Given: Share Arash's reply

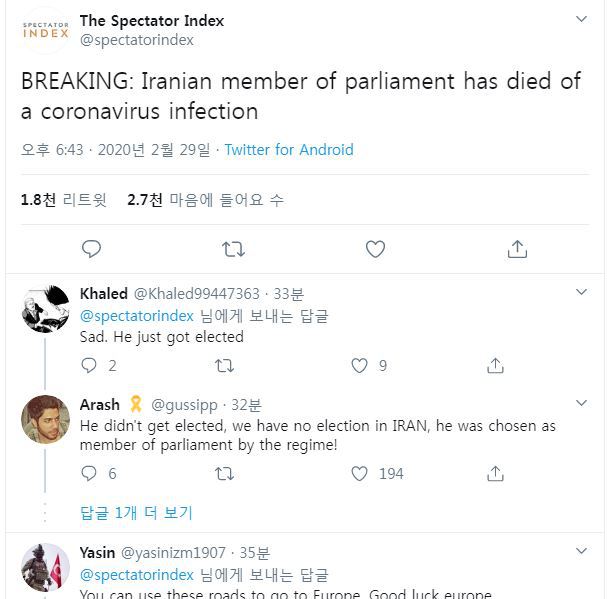Looking at the screenshot, I should [x=495, y=473].
